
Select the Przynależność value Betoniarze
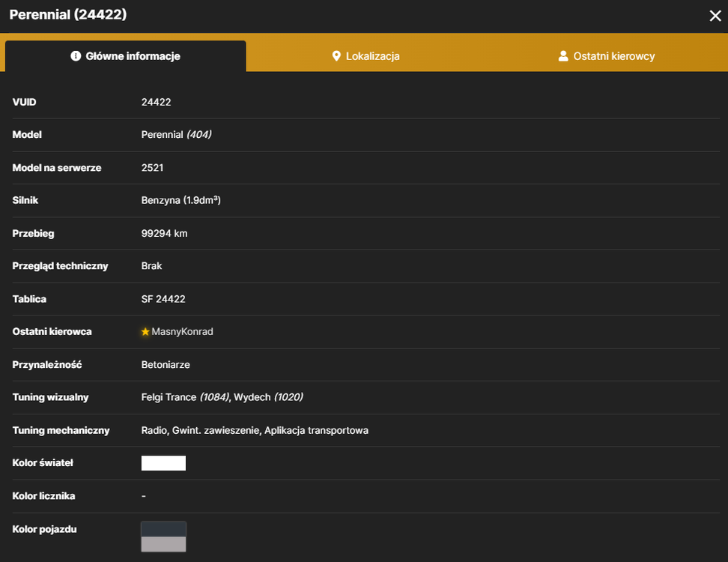coord(166,365)
